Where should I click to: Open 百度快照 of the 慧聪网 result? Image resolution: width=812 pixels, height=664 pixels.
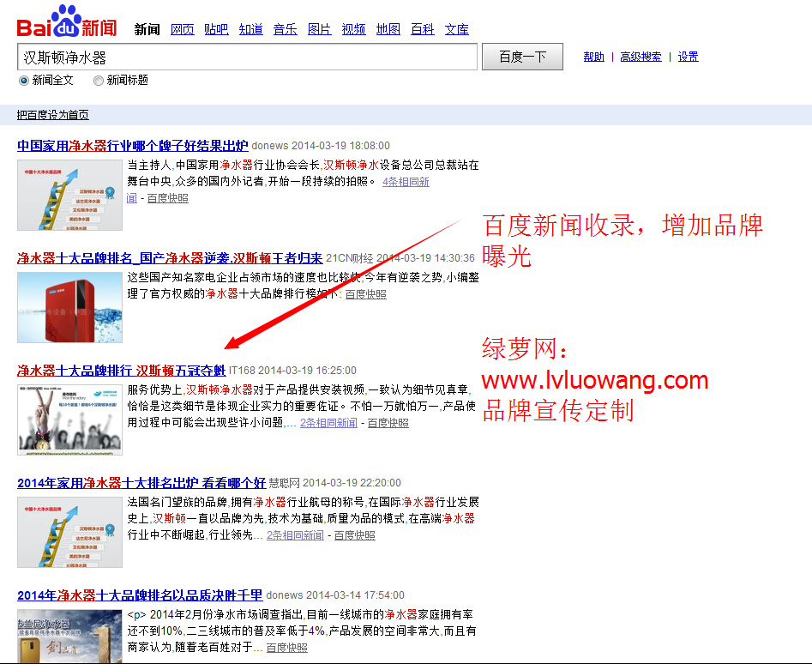(x=354, y=535)
